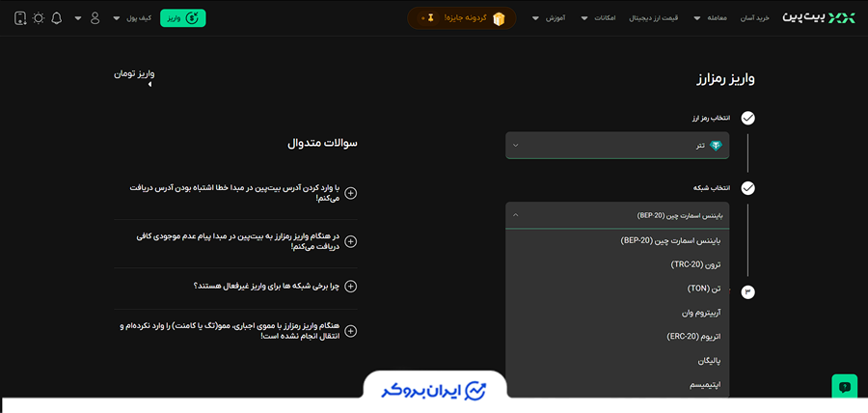868x413 pixels.
Task: Click the gift box prize wheel icon
Action: click(x=499, y=18)
